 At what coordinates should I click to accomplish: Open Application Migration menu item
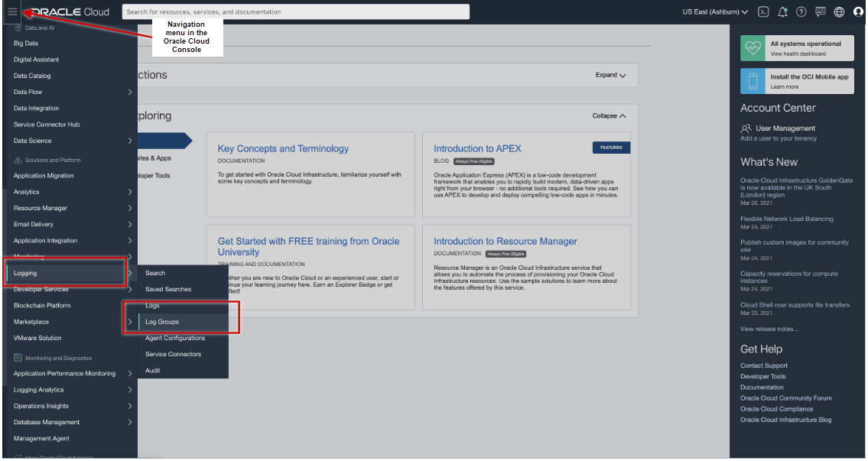pyautogui.click(x=44, y=175)
